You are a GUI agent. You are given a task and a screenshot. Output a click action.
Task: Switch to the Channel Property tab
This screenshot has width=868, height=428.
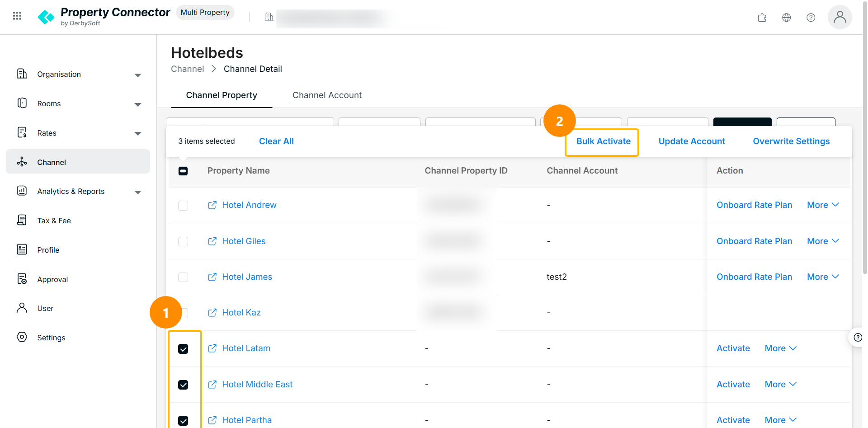[x=222, y=95]
